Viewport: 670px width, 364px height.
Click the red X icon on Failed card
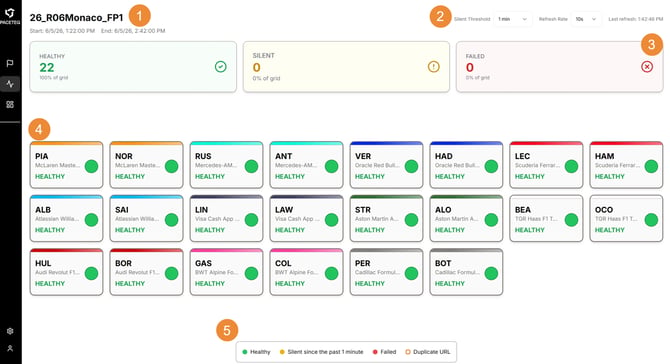coord(646,67)
